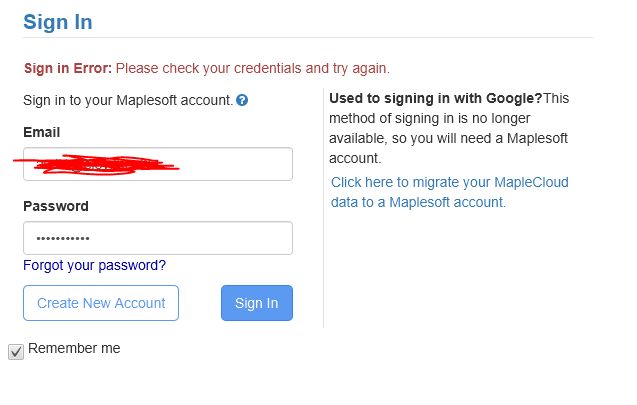The height and width of the screenshot is (405, 637).
Task: Click the red scribbled-out email address
Action: click(96, 164)
